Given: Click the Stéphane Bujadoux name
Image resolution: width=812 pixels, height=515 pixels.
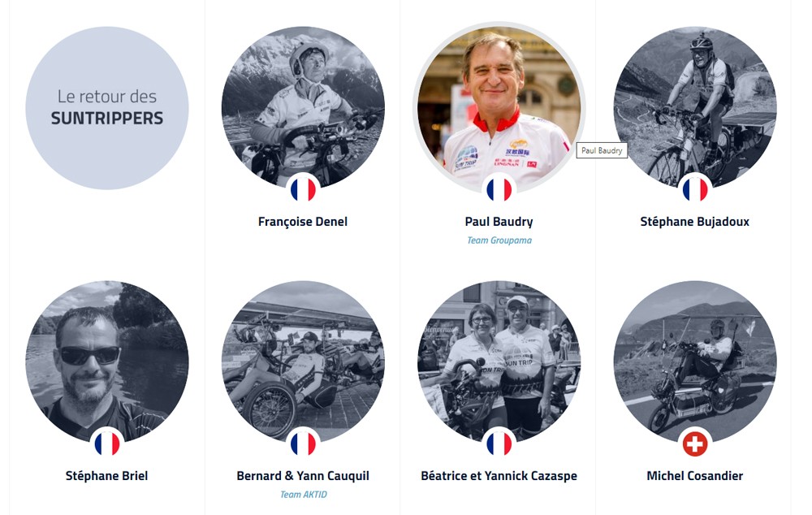Looking at the screenshot, I should (695, 222).
